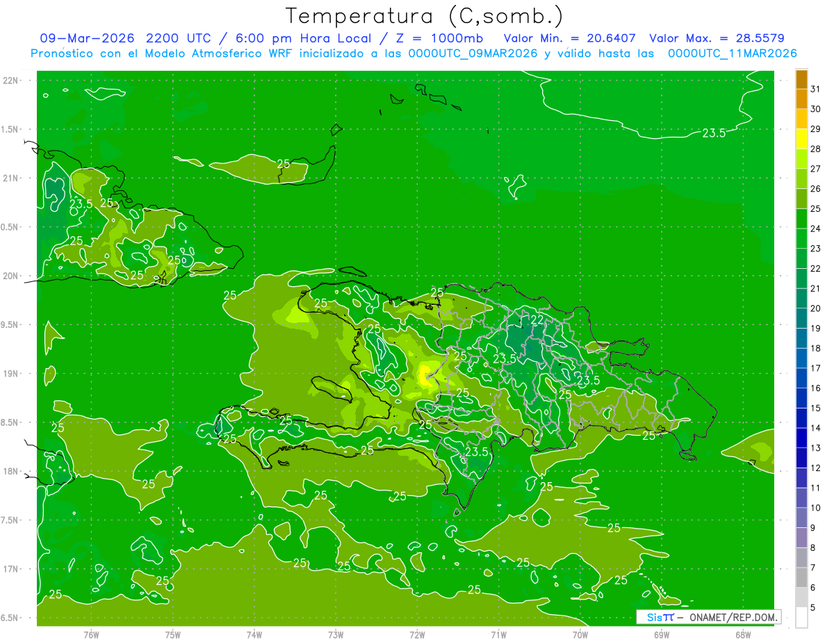The width and height of the screenshot is (834, 644).
Task: Select the initialization time 0000UTC_09MAR2026
Action: point(473,53)
